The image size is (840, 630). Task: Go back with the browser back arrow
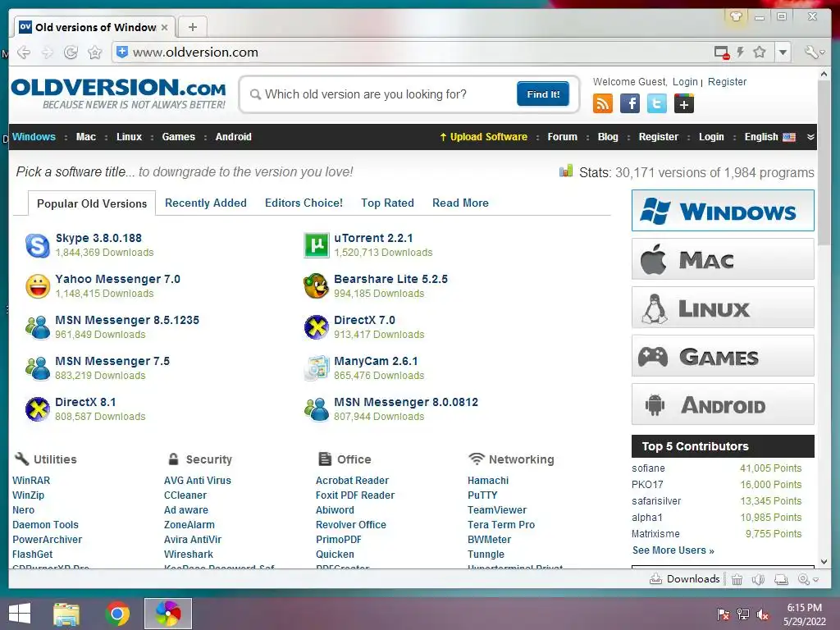pos(24,52)
